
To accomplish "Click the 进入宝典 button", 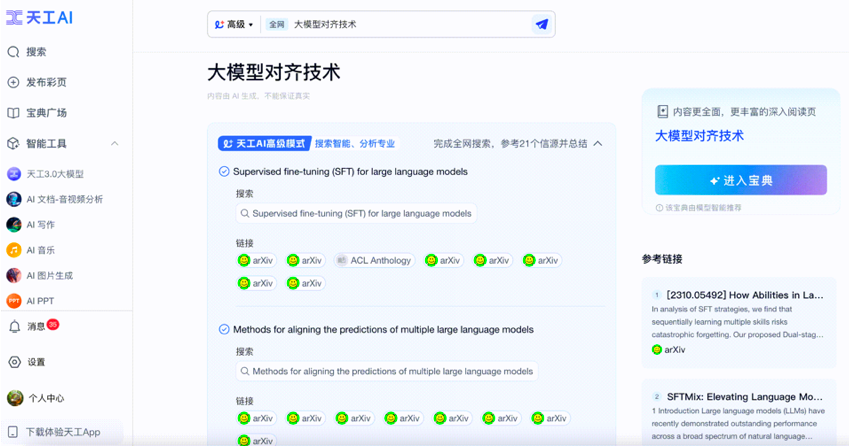I will 741,180.
